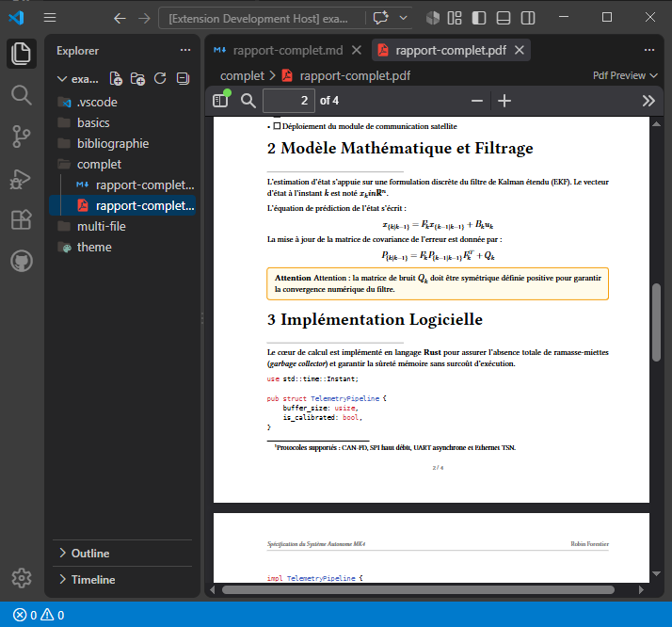Open the Pdf Preview dropdown
The width and height of the screenshot is (672, 627).
[625, 75]
